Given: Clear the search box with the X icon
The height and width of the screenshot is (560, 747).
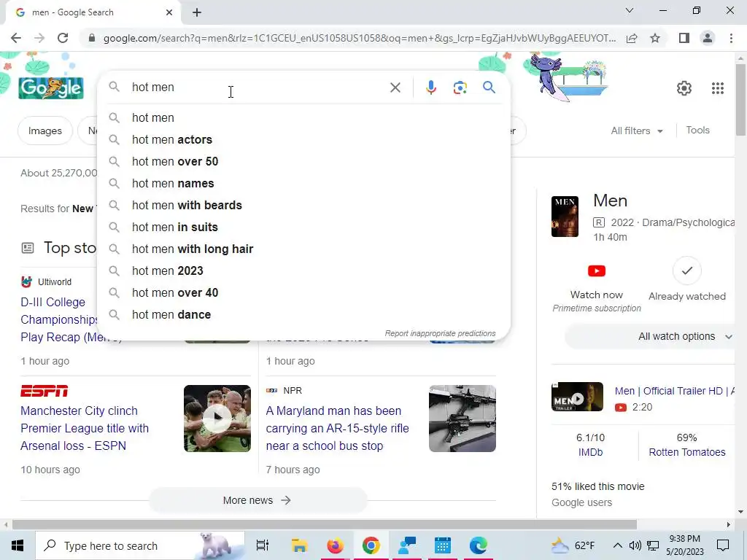Looking at the screenshot, I should pyautogui.click(x=395, y=87).
